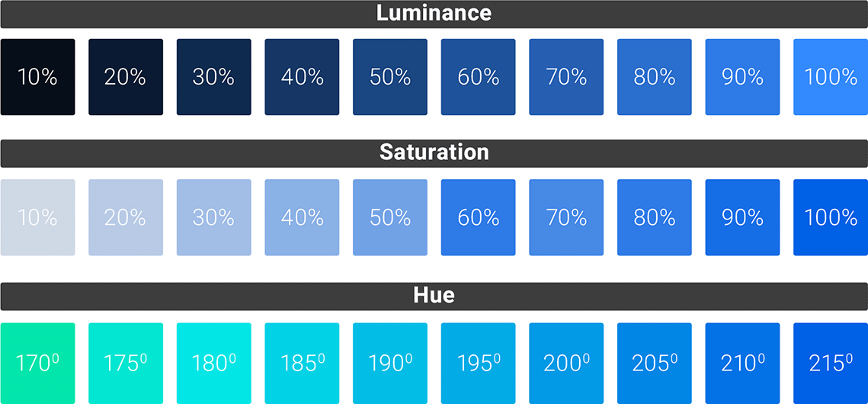Screen dimensions: 868x404
Task: Pick the 60% saturation swatch
Action: [x=479, y=217]
